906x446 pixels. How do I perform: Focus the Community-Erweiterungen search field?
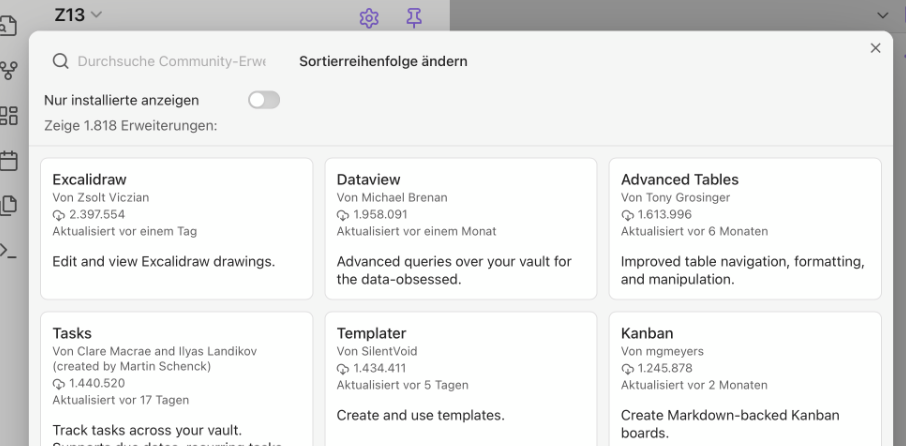[172, 62]
